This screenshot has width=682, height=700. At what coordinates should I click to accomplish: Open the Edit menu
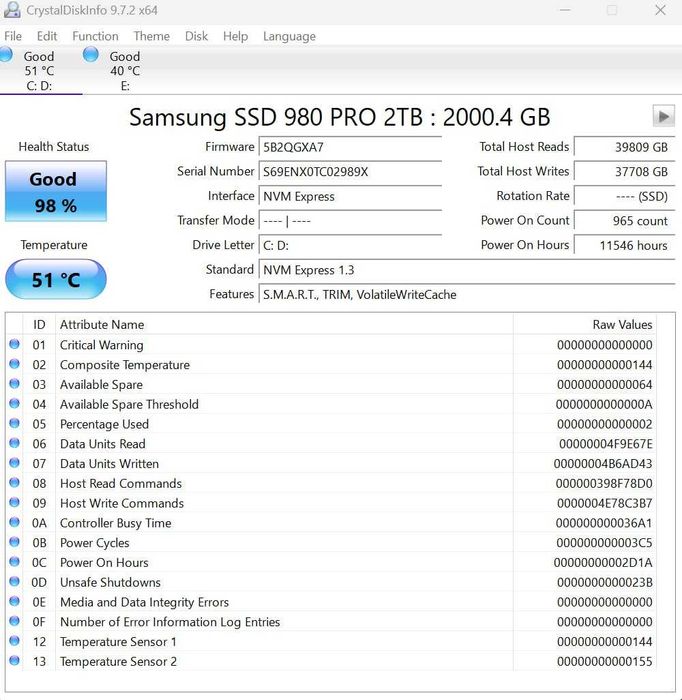pyautogui.click(x=47, y=36)
